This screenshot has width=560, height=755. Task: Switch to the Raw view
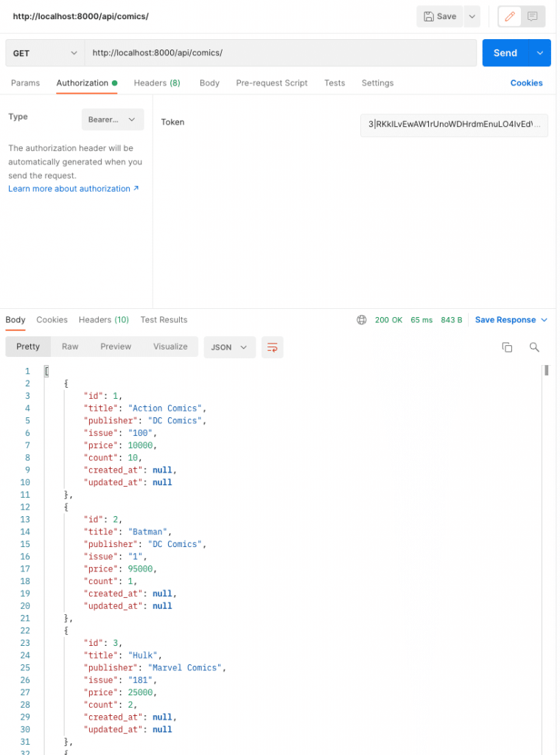[x=70, y=347]
